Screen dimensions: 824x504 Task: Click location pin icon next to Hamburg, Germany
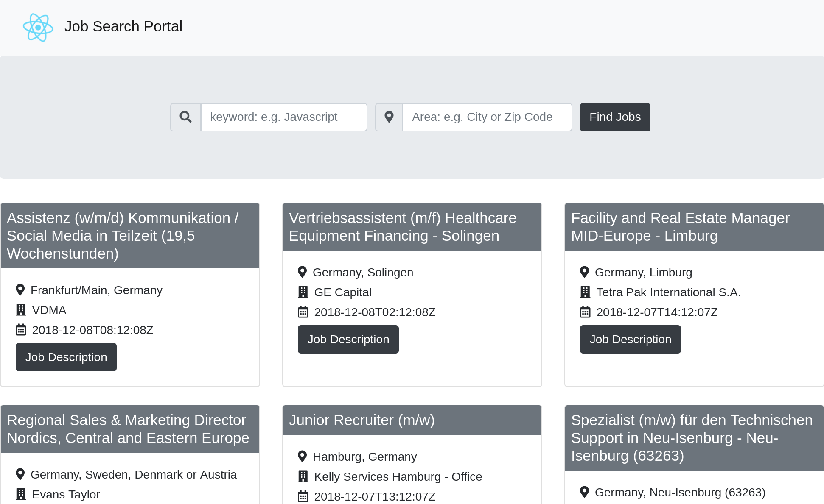coord(302,457)
